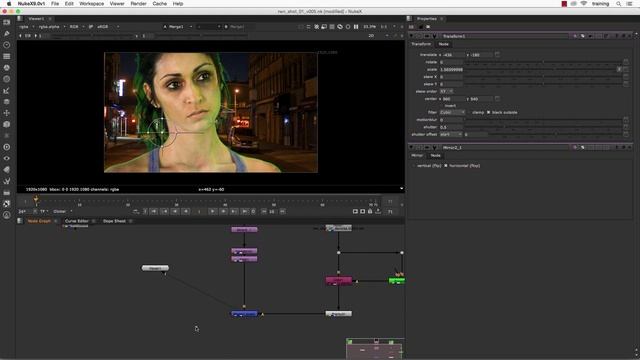The image size is (640, 360).
Task: Jump to the last frame
Action: pos(244,211)
